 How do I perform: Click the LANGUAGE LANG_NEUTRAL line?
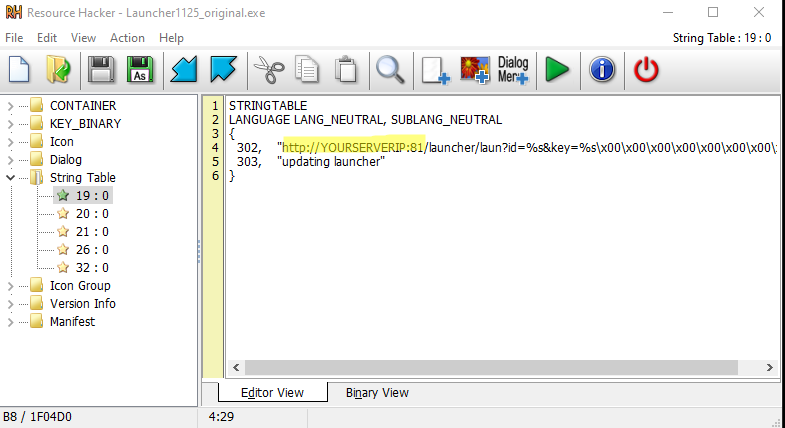[365, 120]
